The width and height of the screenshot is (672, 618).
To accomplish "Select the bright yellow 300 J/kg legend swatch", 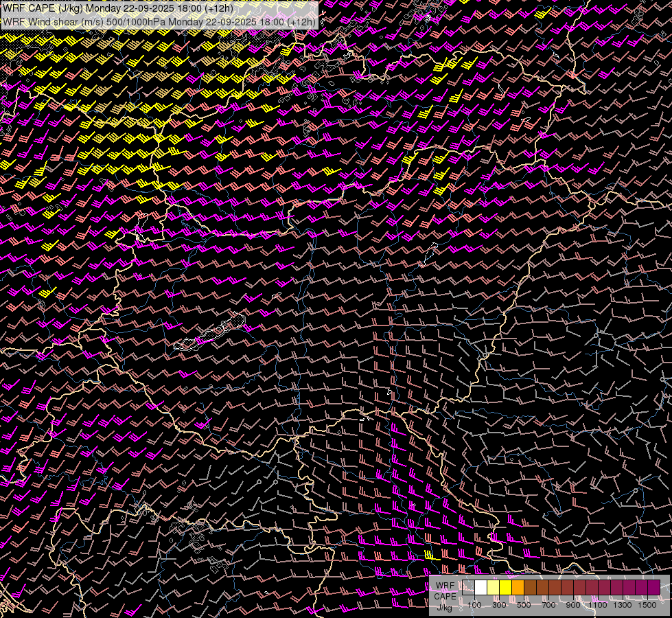I will (x=506, y=588).
